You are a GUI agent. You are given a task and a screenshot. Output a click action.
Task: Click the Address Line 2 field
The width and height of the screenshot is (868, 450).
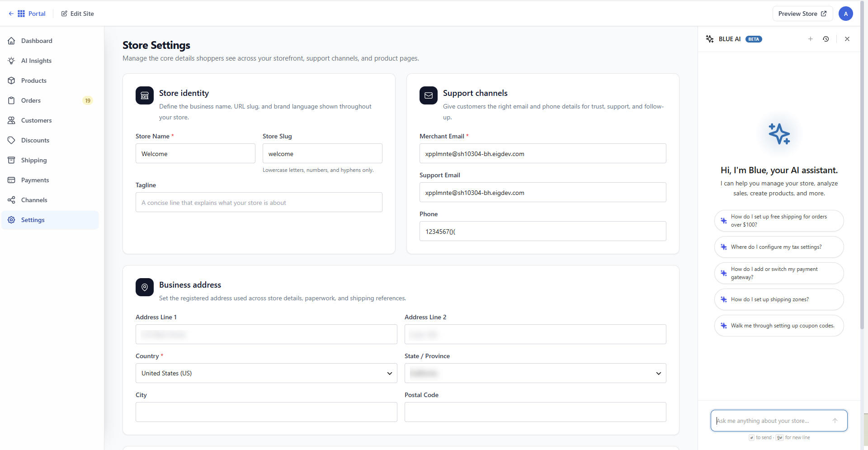pos(535,334)
